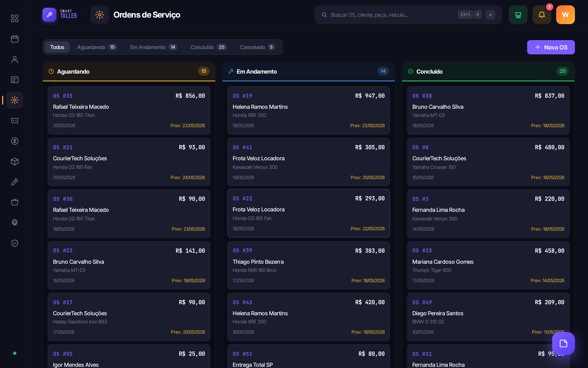The image size is (588, 368).
Task: Open the document list icon in sidebar
Action: click(x=14, y=80)
